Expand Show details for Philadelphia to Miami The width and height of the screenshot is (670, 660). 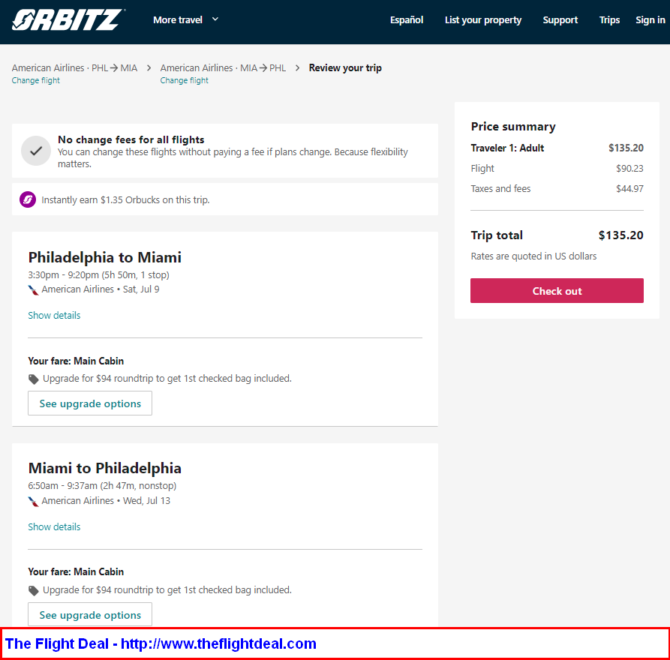[54, 315]
